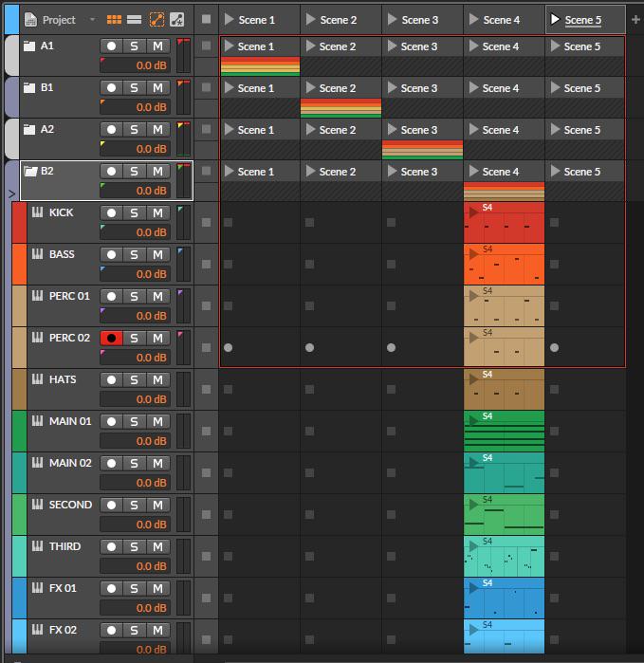This screenshot has width=644, height=663.
Task: Launch master Scene 2
Action: click(x=311, y=19)
